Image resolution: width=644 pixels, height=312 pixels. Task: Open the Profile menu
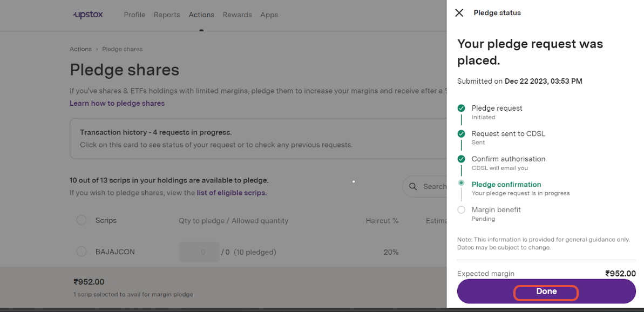point(135,15)
